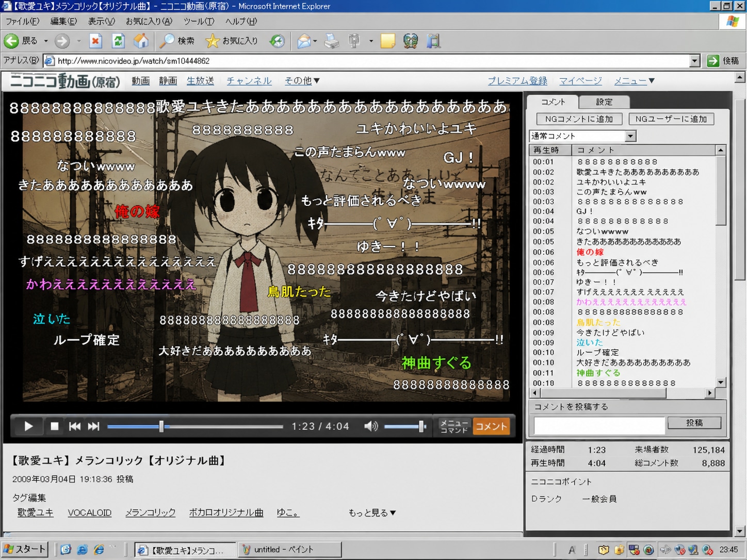Open the ヘルプ(H) menu

pos(241,21)
